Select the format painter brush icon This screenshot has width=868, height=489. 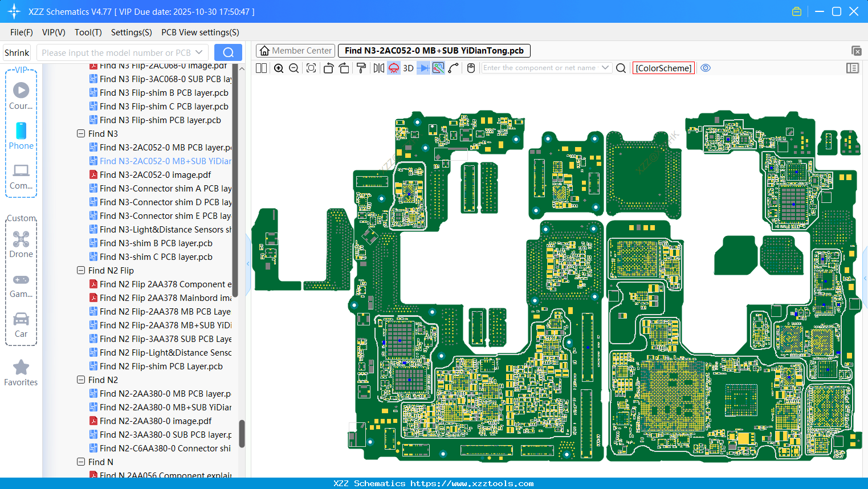pyautogui.click(x=361, y=68)
